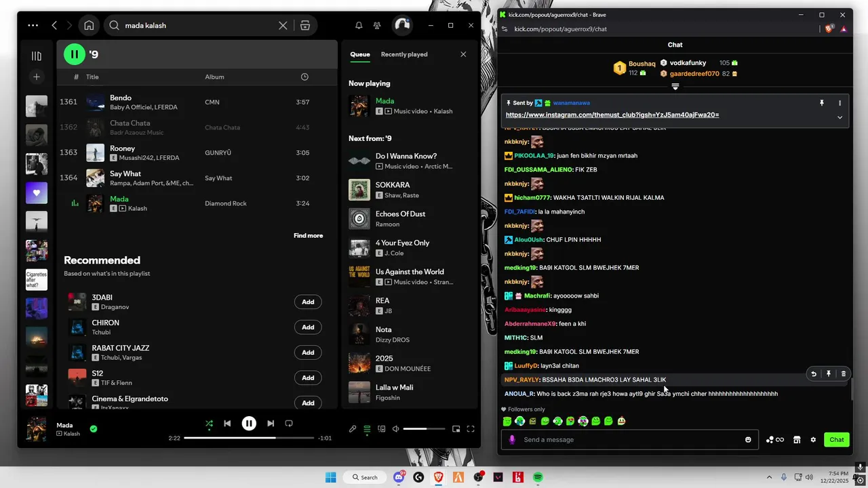The height and width of the screenshot is (488, 868).
Task: Go back using Spotify's left arrow
Action: [x=54, y=25]
